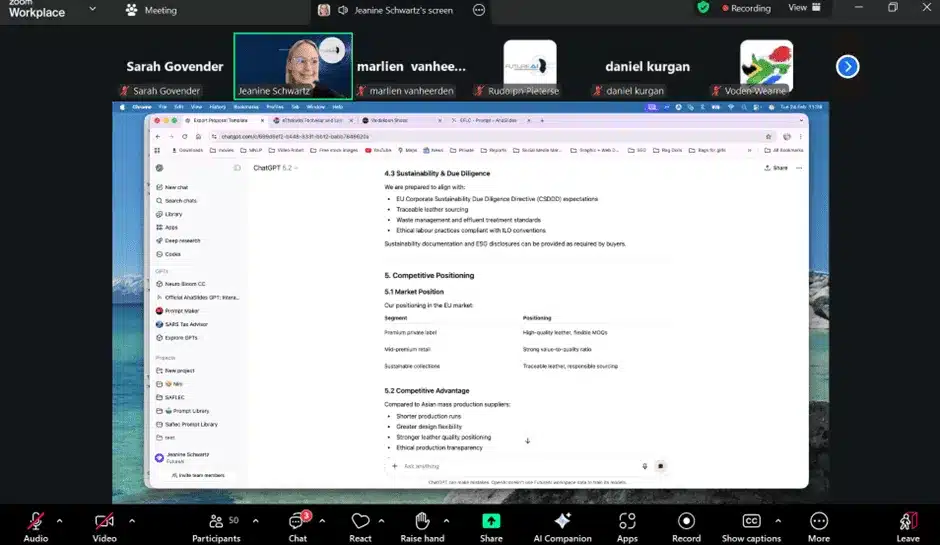Open the ChatGPT 5.2 model selector
The height and width of the screenshot is (545, 940).
click(x=275, y=168)
